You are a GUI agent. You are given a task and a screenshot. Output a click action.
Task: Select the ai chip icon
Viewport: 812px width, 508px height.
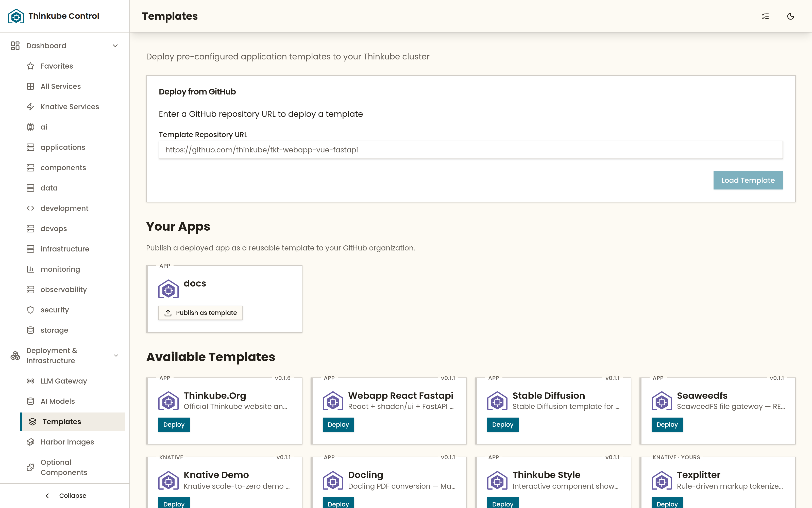[30, 127]
